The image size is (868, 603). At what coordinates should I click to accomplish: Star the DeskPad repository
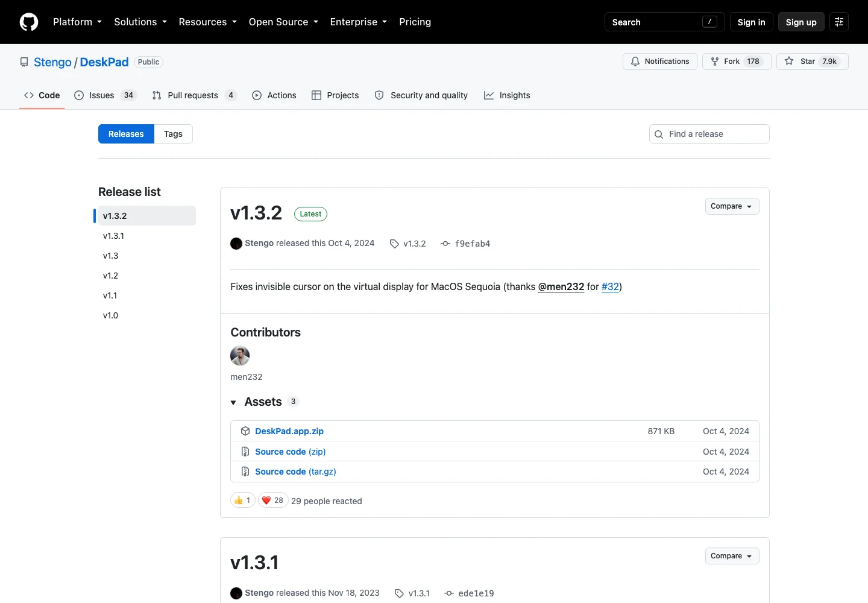click(812, 62)
